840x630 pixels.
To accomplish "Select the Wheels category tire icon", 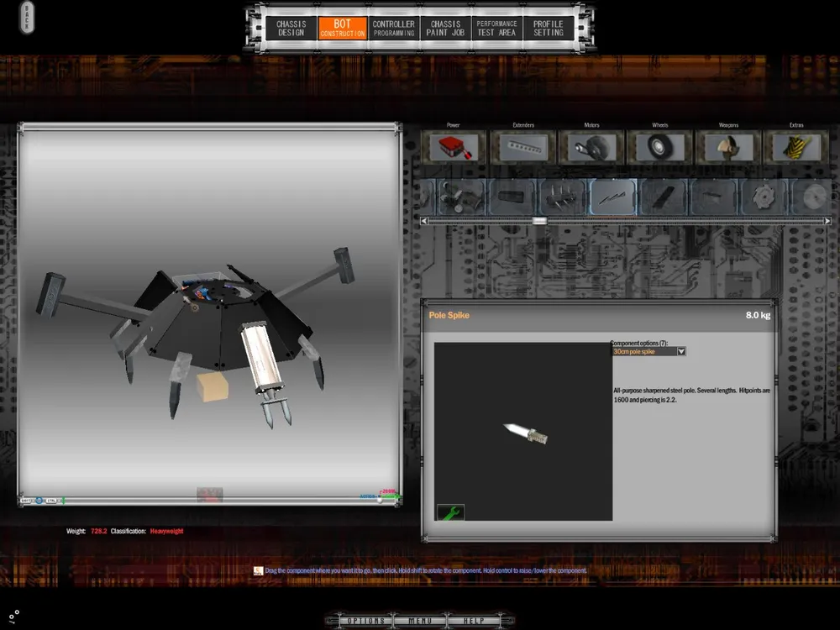I will 659,147.
